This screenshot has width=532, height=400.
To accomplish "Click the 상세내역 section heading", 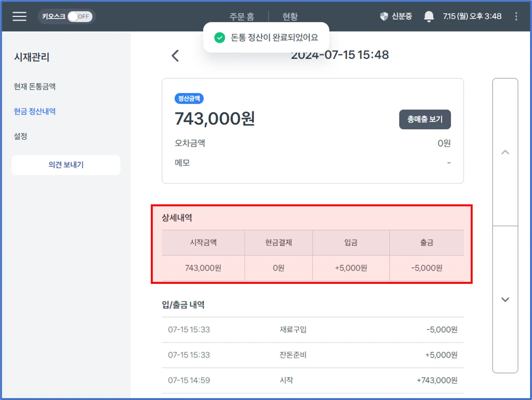I will (177, 218).
